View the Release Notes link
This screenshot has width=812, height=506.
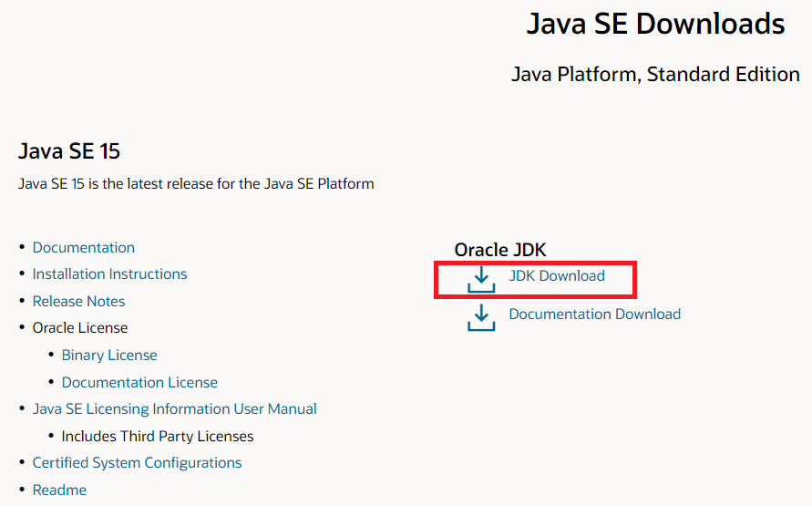pyautogui.click(x=78, y=302)
